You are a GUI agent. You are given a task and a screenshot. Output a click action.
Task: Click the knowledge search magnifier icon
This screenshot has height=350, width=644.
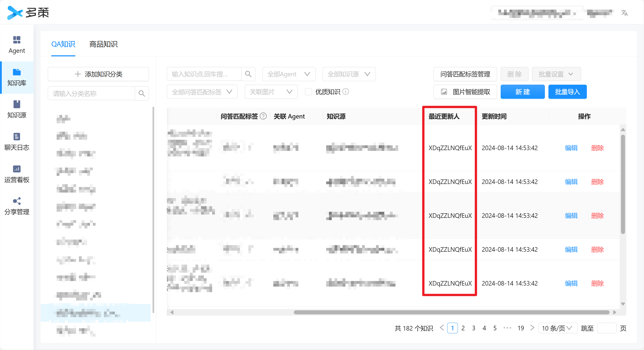tap(248, 74)
